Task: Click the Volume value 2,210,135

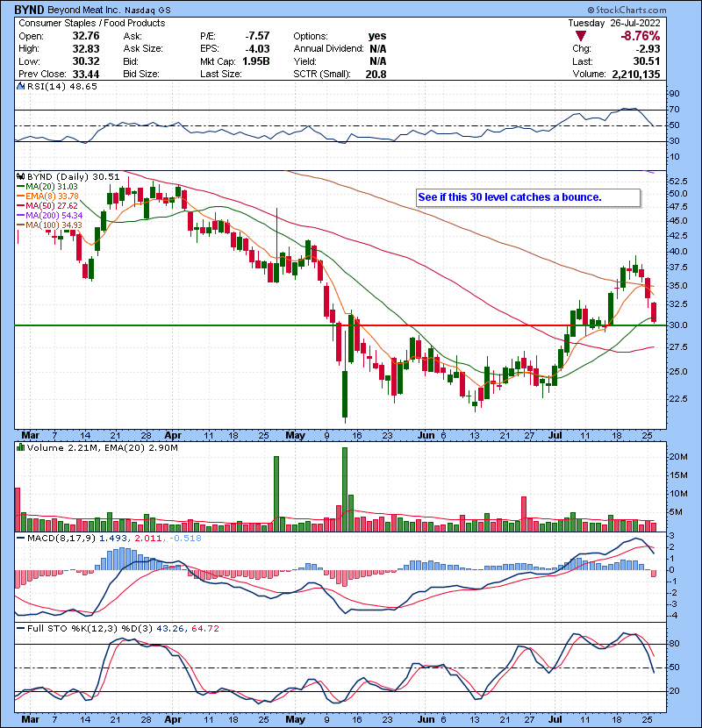Action: point(636,75)
